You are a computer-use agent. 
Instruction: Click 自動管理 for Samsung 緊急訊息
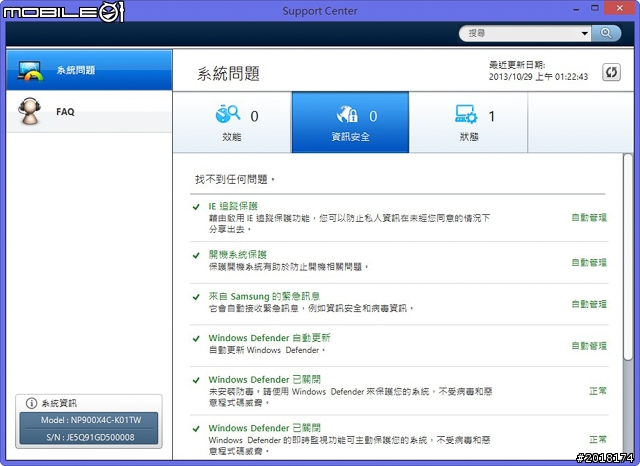(589, 304)
